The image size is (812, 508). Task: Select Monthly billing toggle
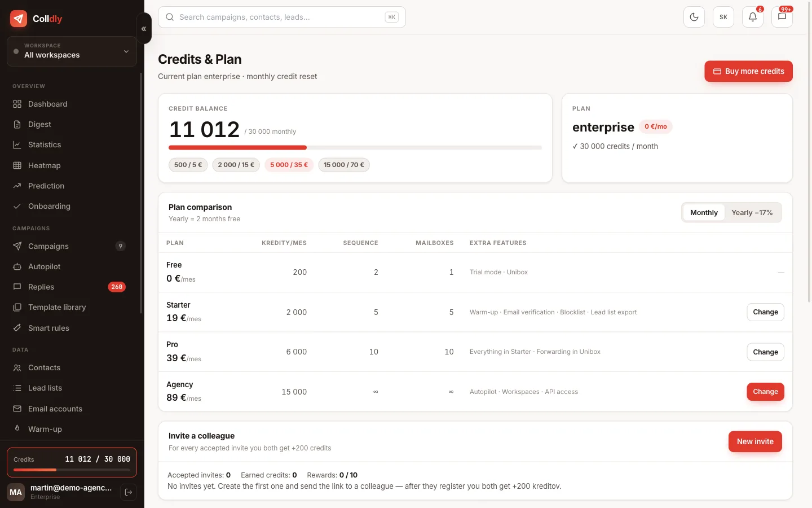coord(704,213)
